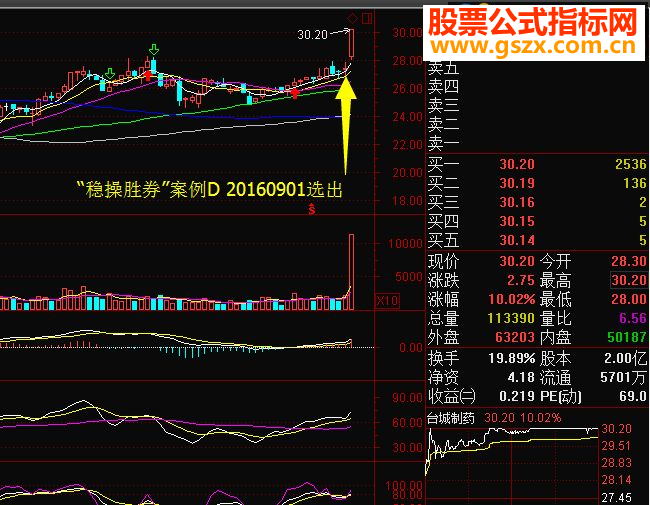Click the 10000 volume axis label
650x505 pixels.
coord(405,244)
